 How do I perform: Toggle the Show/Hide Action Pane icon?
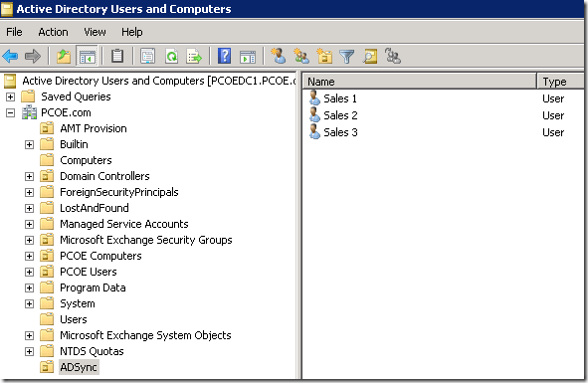pos(248,57)
